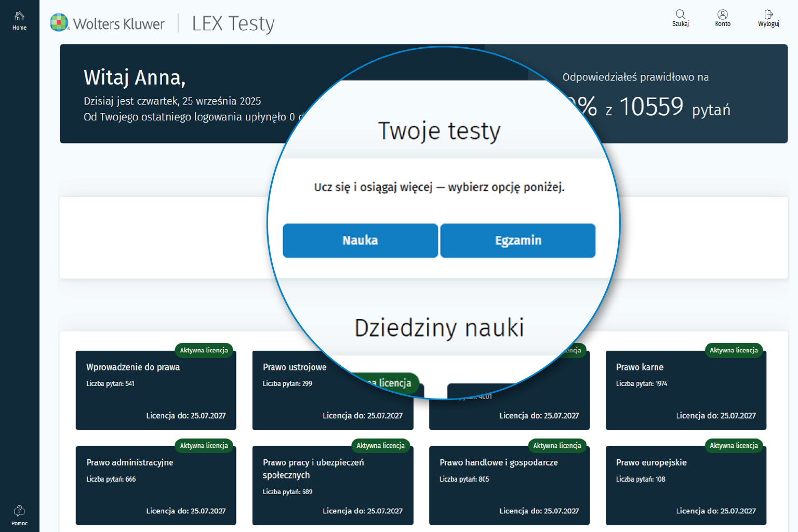This screenshot has height=532, width=798.
Task: Click the Wolters Kluwer logo
Action: pos(108,23)
